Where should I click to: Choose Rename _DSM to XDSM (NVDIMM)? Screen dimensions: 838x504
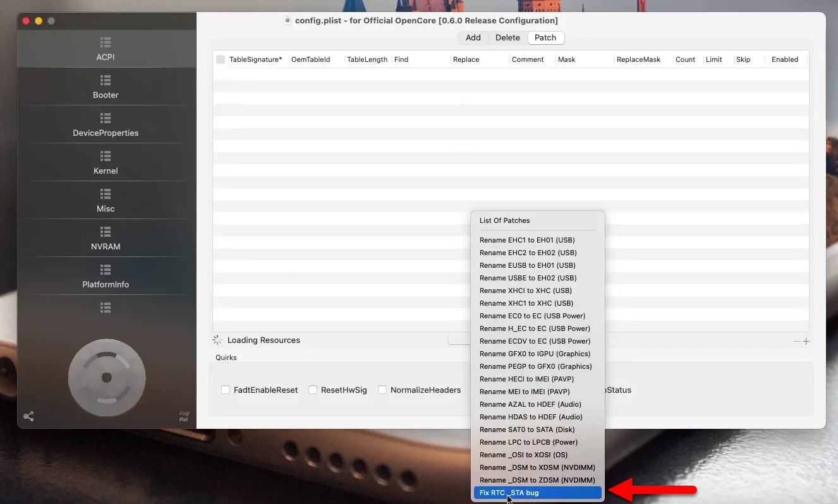538,467
